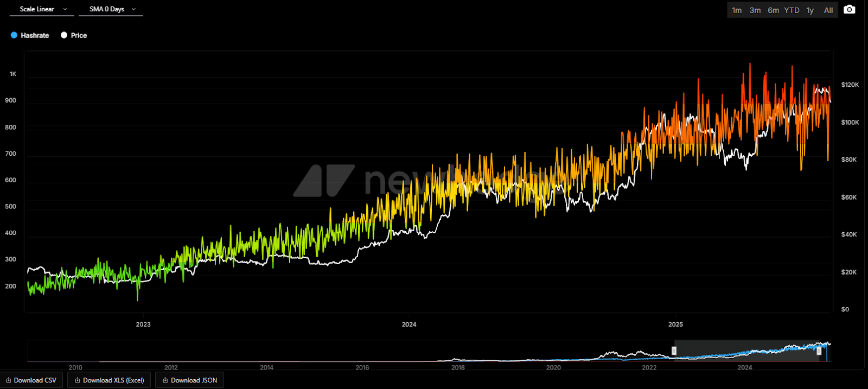This screenshot has width=868, height=389.
Task: Click 2014 on the navigator timeline
Action: tap(266, 367)
